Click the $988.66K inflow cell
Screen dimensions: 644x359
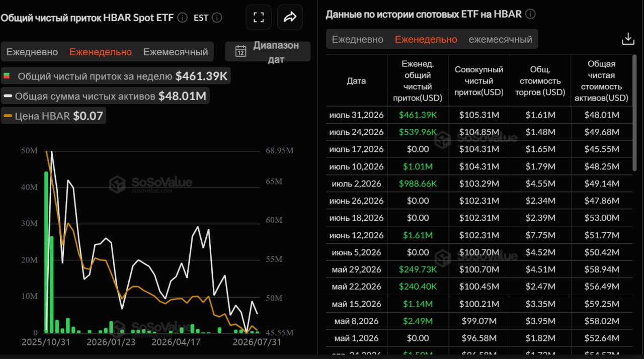pyautogui.click(x=418, y=184)
